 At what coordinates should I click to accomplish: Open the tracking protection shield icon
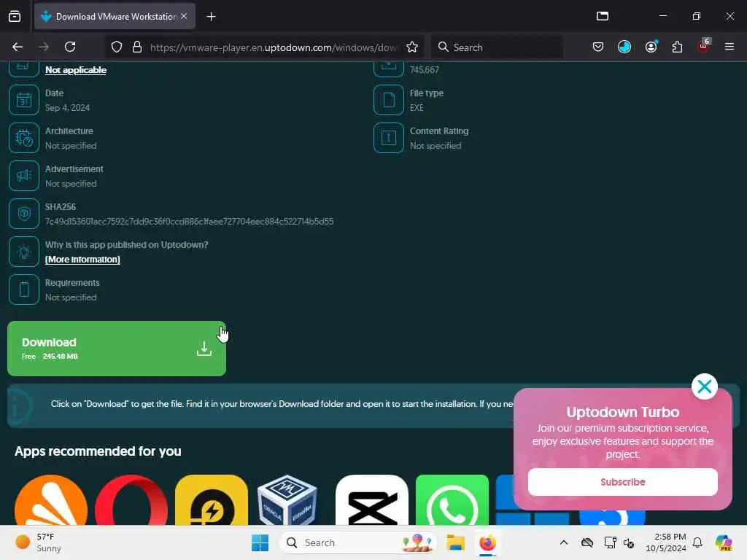117,47
